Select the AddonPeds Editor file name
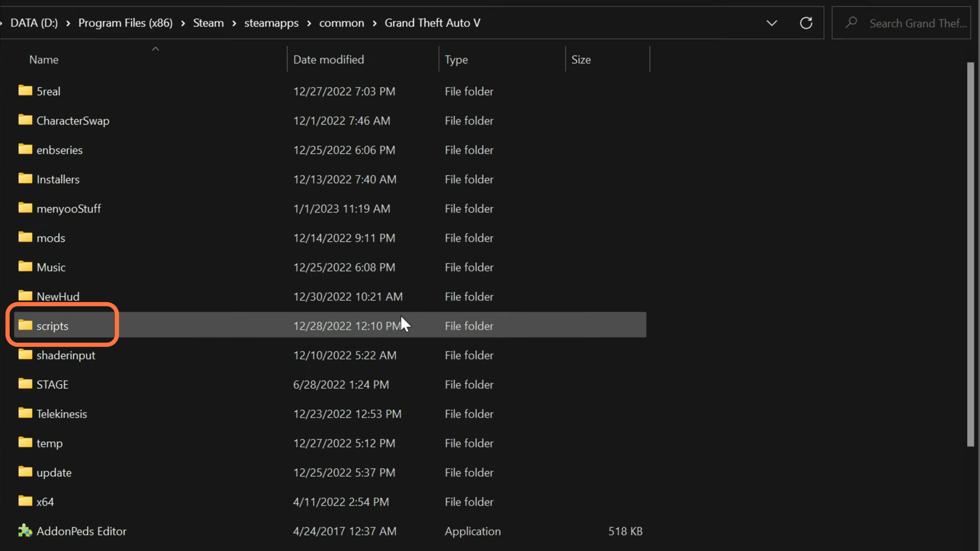The width and height of the screenshot is (980, 551). 82,531
